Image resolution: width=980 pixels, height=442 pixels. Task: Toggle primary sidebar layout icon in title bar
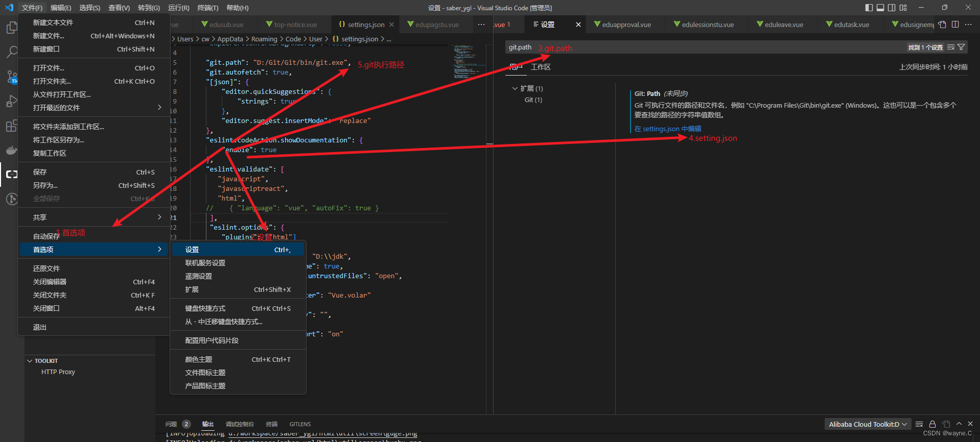click(869, 8)
